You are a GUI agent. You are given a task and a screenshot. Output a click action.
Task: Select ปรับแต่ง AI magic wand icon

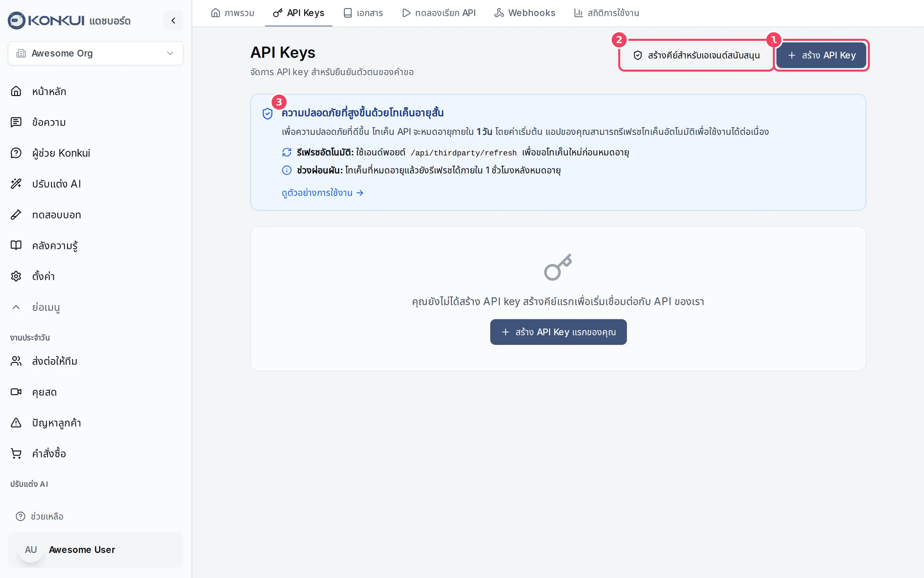[16, 184]
